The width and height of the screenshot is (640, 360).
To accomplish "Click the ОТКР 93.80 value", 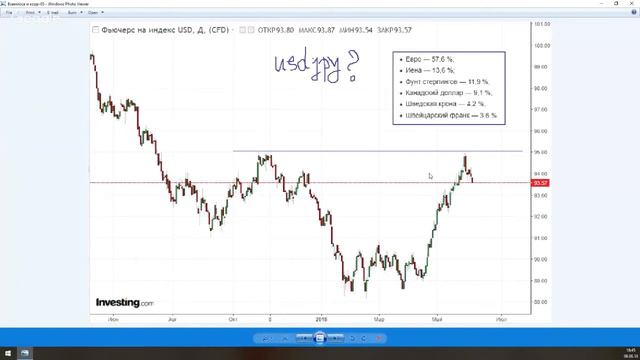I will tap(276, 30).
